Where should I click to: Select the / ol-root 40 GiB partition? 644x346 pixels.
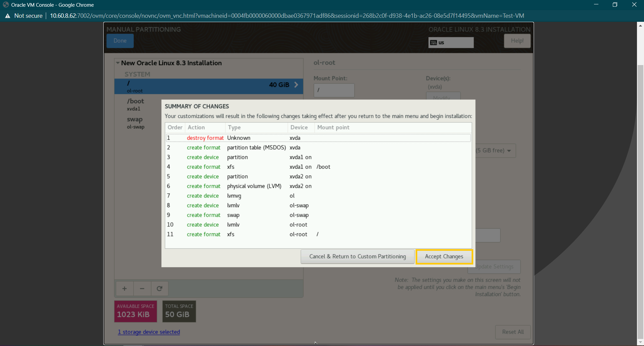point(209,86)
